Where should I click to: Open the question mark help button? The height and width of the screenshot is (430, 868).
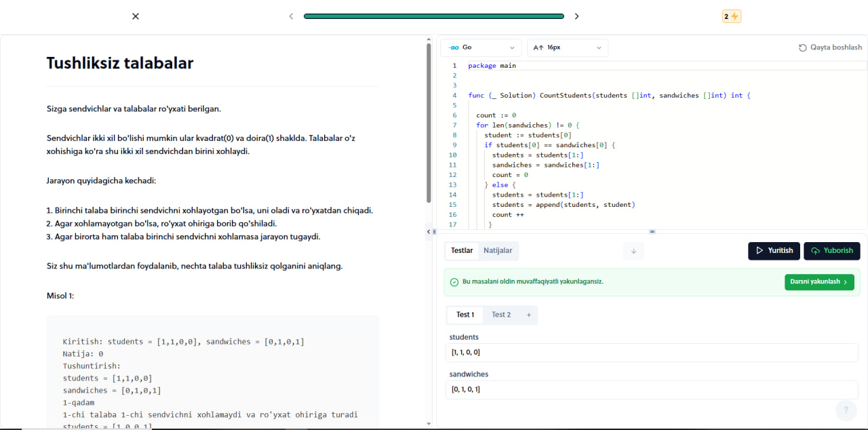pyautogui.click(x=846, y=410)
